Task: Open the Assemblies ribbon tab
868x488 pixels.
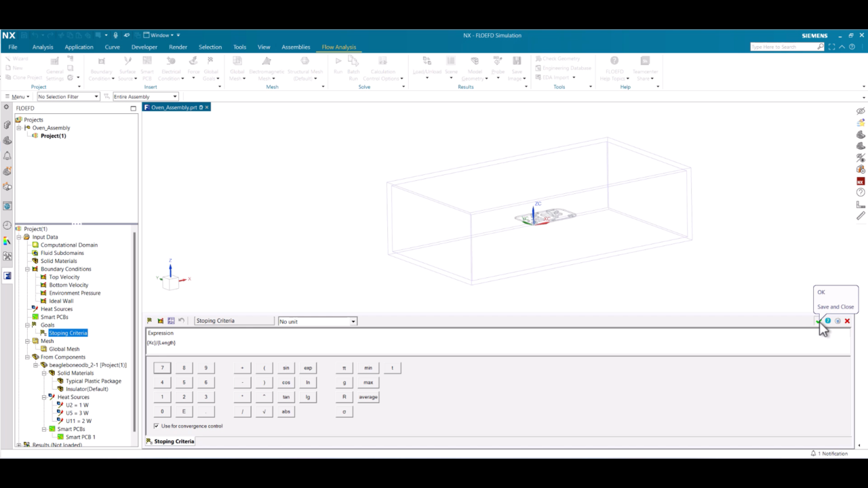Action: [x=296, y=47]
